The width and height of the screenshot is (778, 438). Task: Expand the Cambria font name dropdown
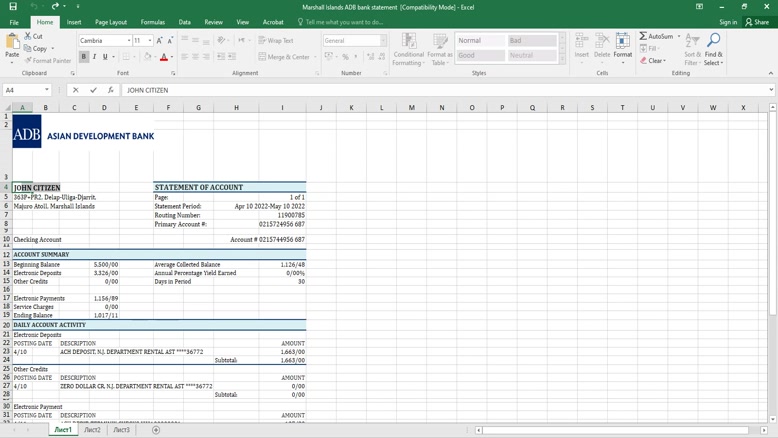[x=129, y=41]
